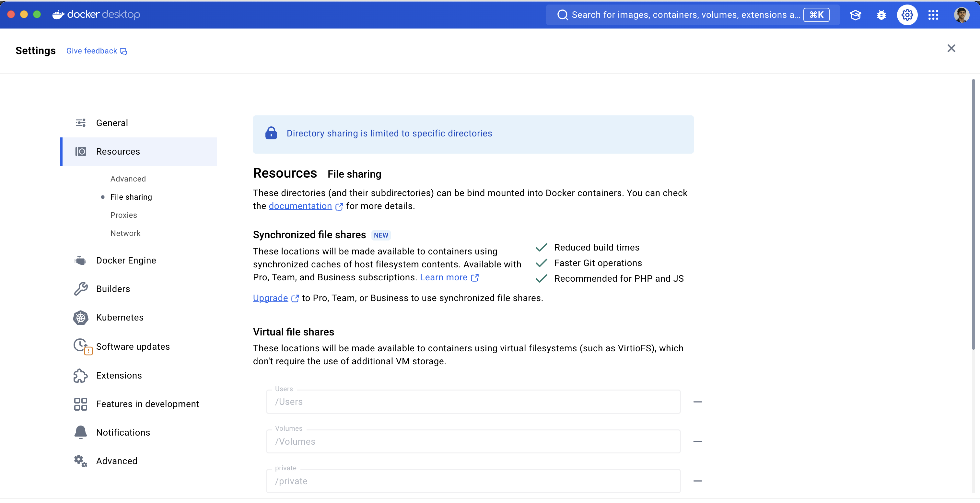The image size is (980, 503).
Task: Open the Upgrade link for subscriptions
Action: [x=270, y=298]
